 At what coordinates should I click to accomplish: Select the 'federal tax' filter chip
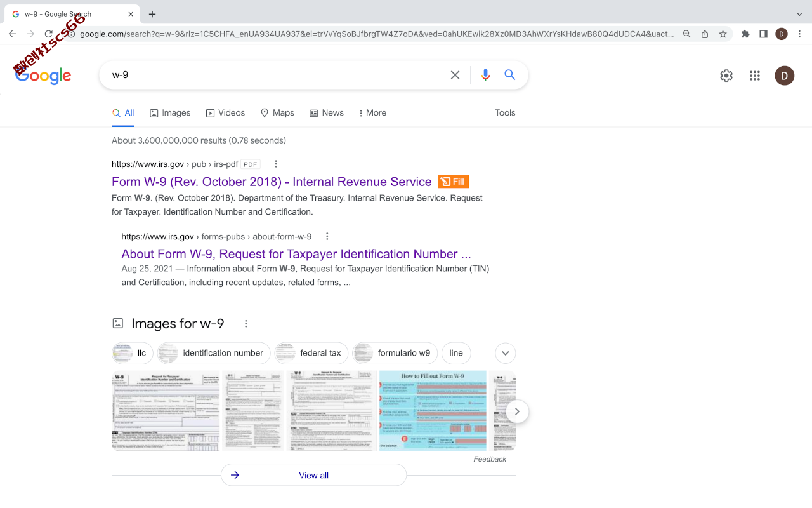click(x=311, y=353)
